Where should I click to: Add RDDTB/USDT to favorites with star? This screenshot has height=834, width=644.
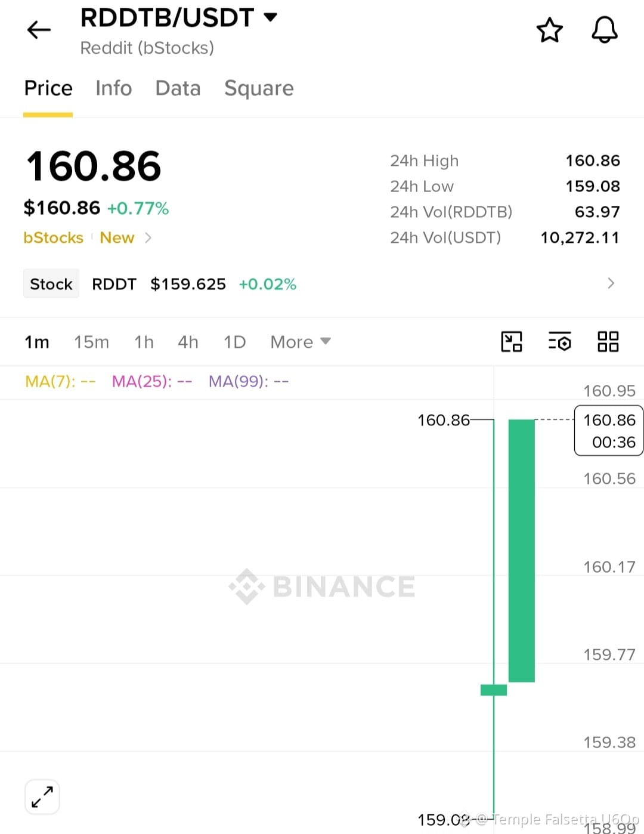pos(549,30)
